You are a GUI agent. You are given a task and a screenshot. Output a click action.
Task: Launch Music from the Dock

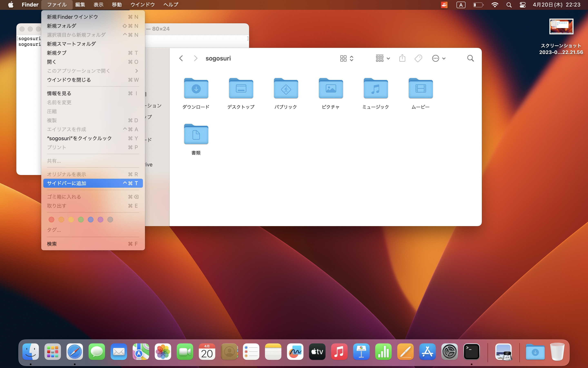tap(339, 352)
